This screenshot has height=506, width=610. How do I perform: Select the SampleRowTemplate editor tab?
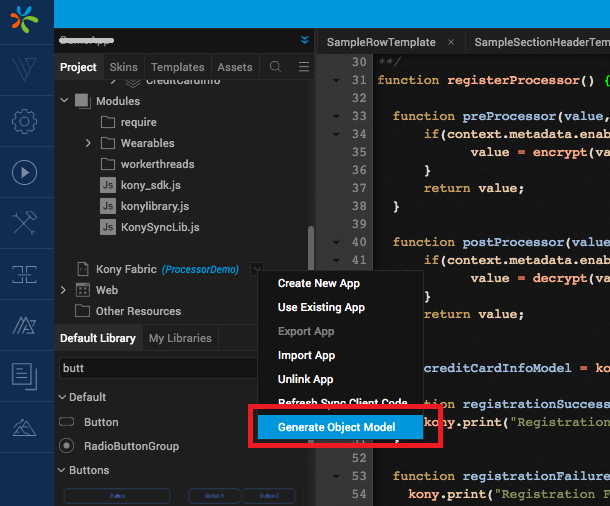tap(381, 42)
